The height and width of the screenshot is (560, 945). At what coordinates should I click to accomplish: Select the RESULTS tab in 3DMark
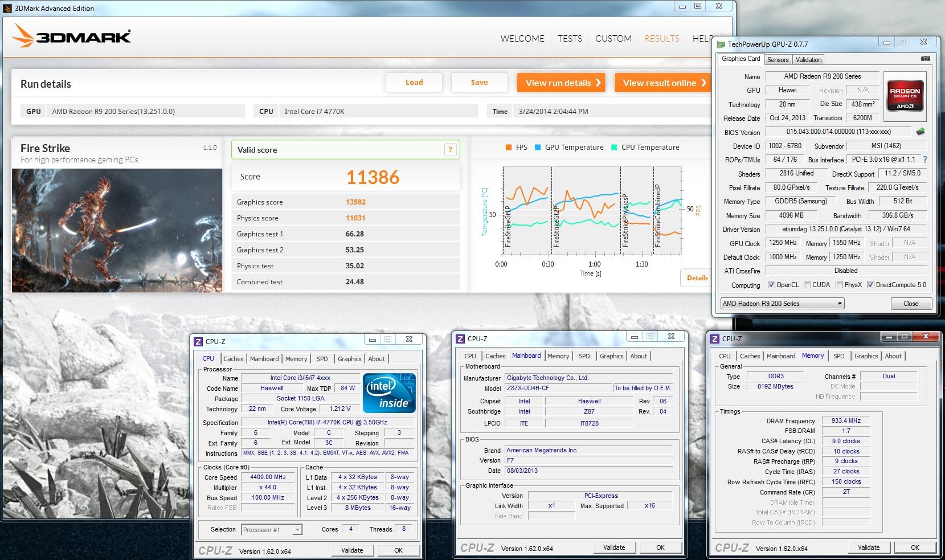tap(662, 39)
